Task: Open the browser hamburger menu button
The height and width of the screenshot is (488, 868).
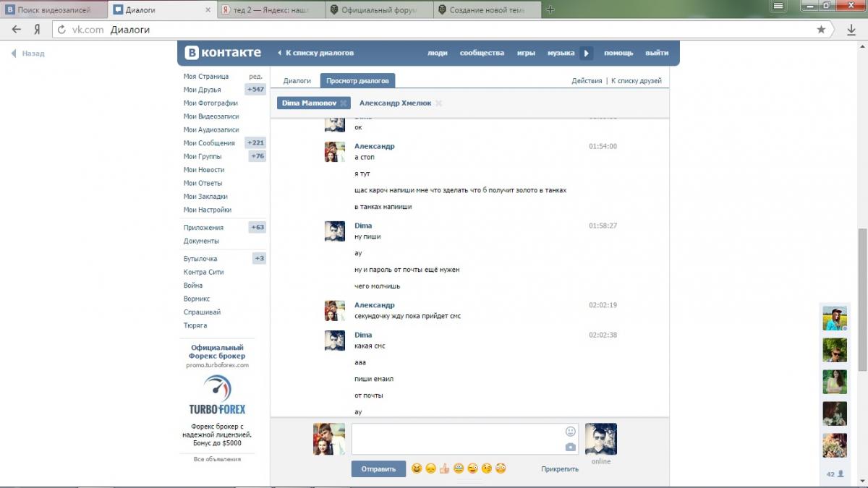Action: [x=778, y=7]
